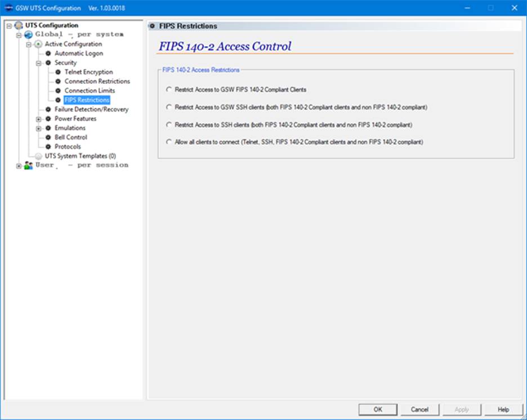Close the GSW UTS Configuration window

(514, 8)
